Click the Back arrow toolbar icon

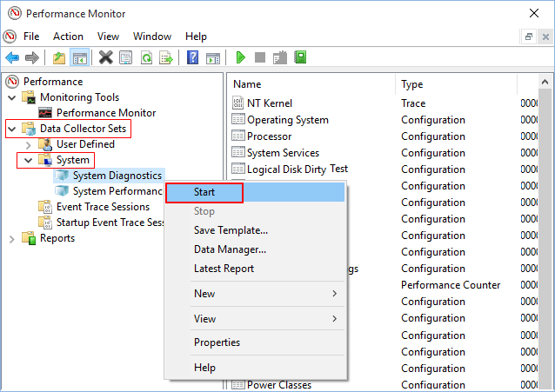click(x=12, y=57)
